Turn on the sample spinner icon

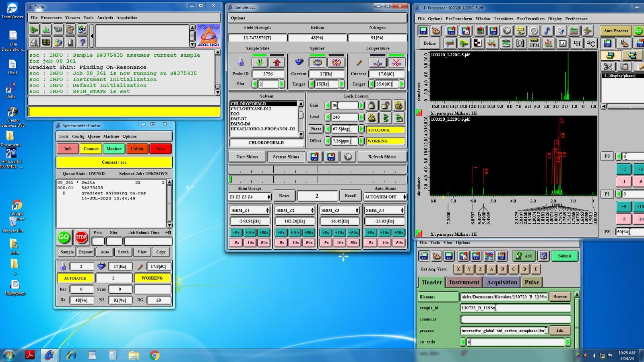tap(318, 62)
